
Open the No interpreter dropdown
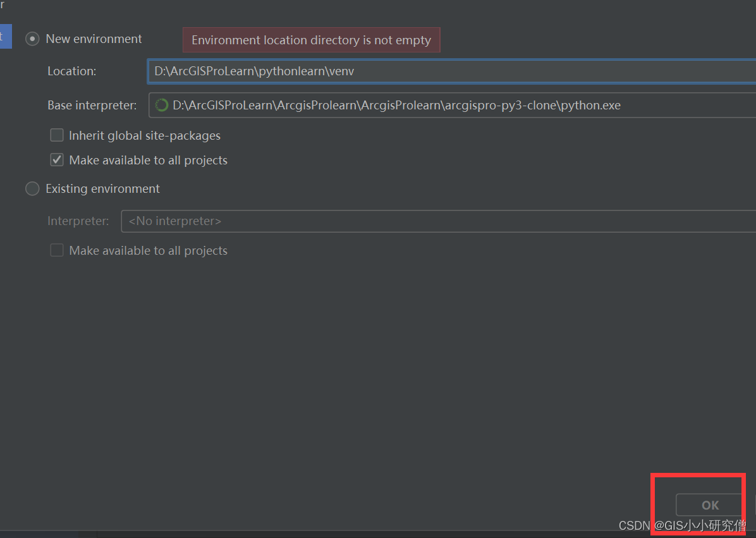436,221
